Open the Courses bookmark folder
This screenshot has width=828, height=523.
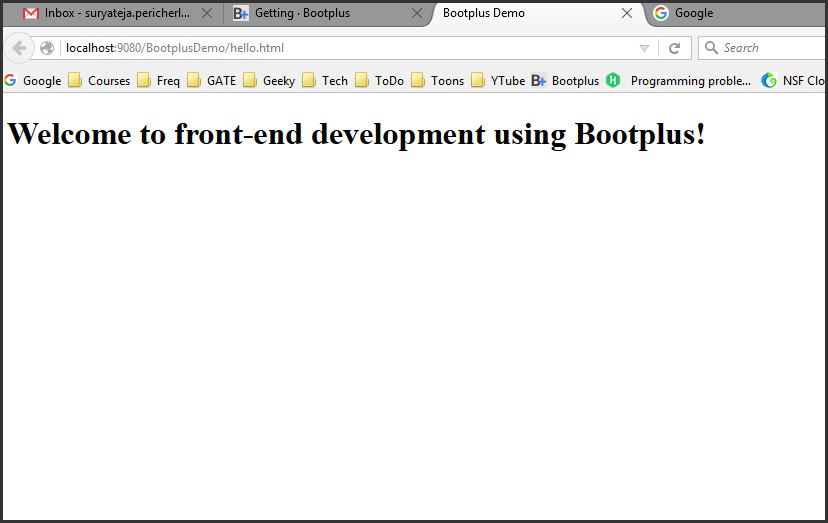point(99,81)
